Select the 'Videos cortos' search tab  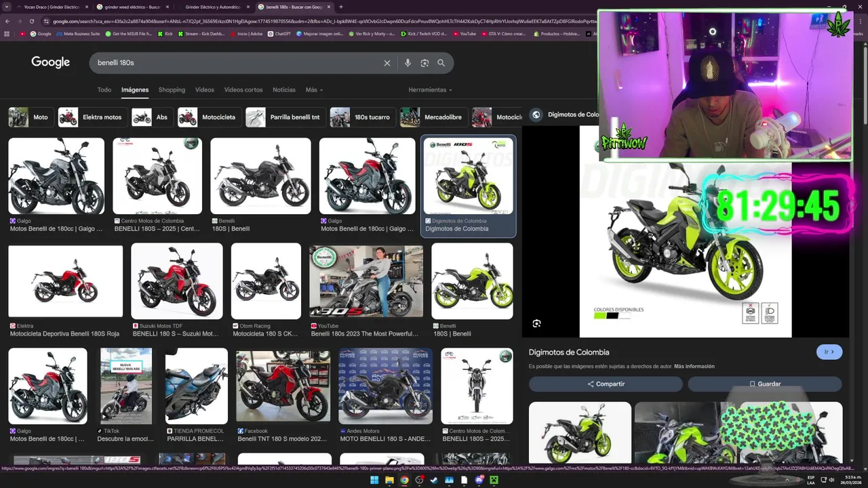(243, 89)
